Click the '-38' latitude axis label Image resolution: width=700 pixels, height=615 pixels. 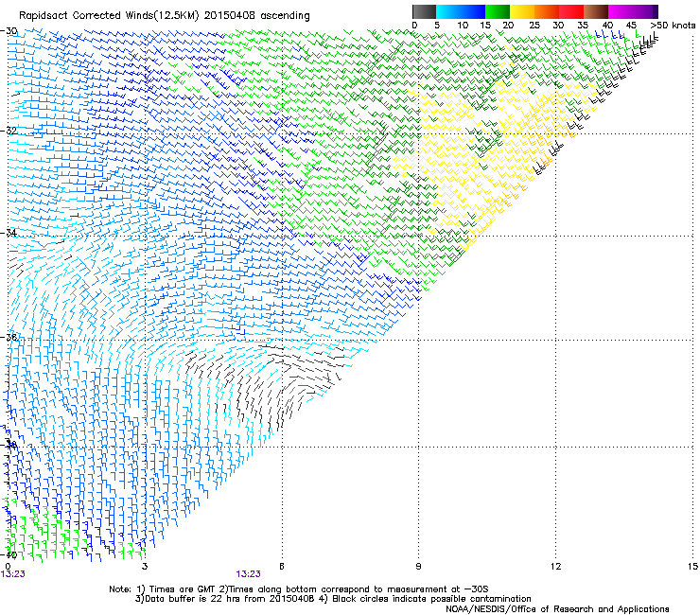tap(9, 445)
